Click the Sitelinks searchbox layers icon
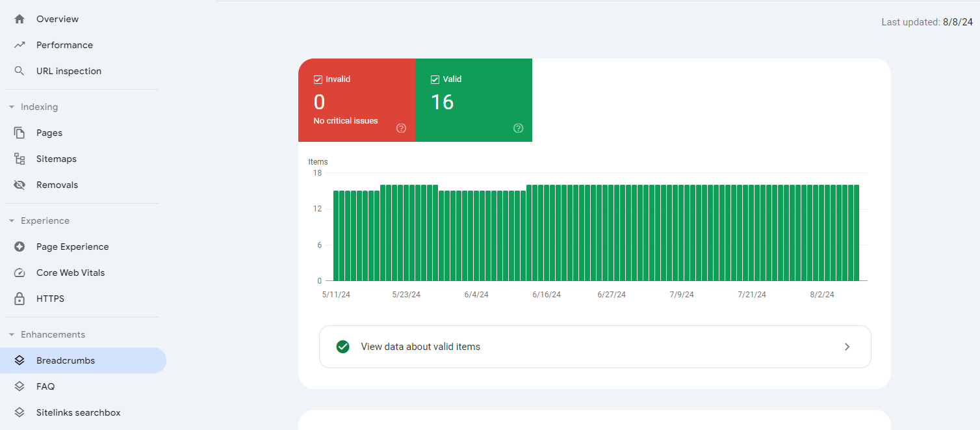Screen dimensions: 980x430 [19, 412]
